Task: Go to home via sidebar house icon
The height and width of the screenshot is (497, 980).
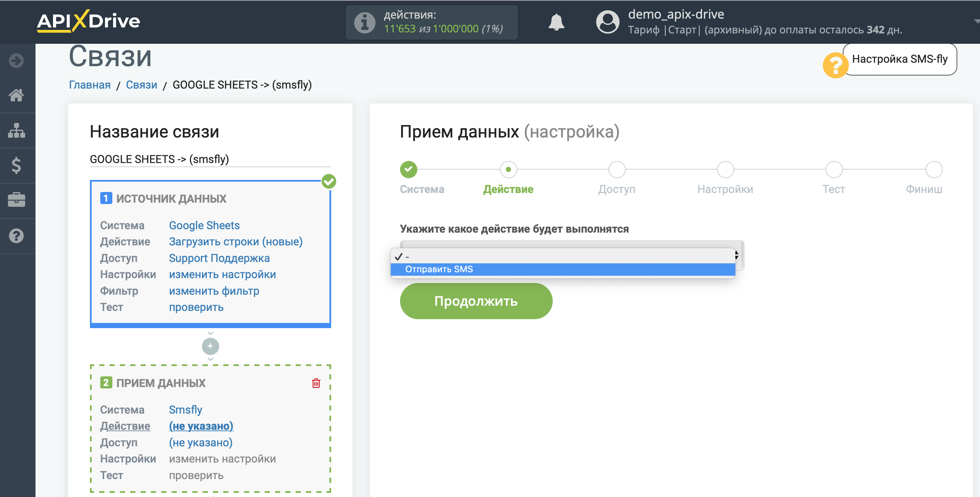Action: pyautogui.click(x=16, y=95)
